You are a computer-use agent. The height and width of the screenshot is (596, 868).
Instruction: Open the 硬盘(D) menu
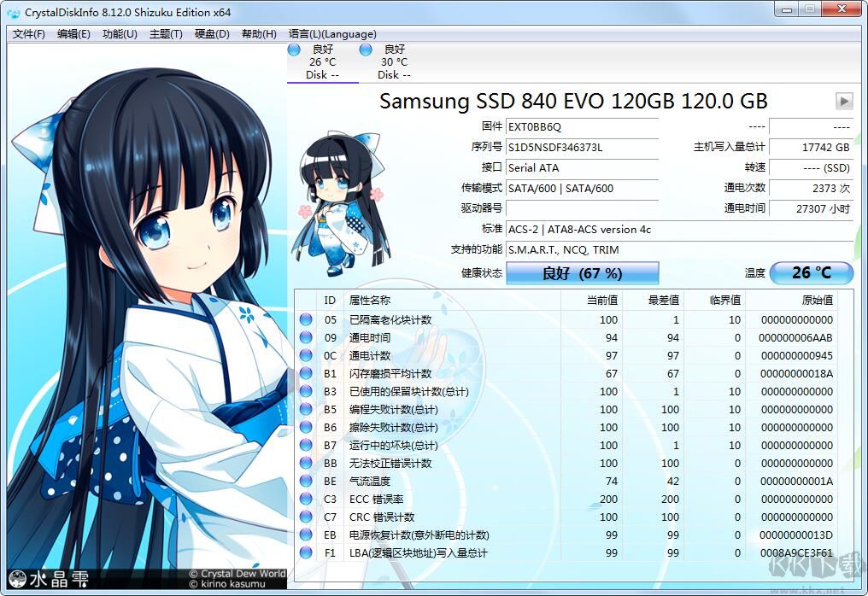pyautogui.click(x=212, y=34)
